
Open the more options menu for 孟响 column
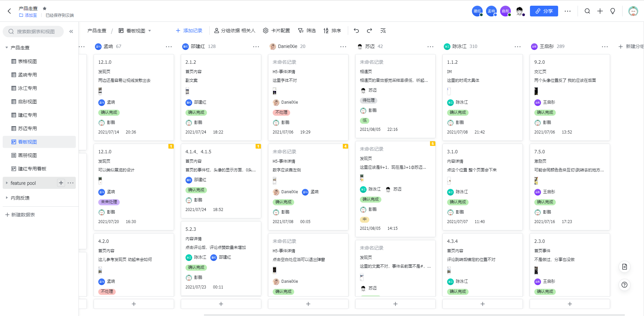[169, 47]
